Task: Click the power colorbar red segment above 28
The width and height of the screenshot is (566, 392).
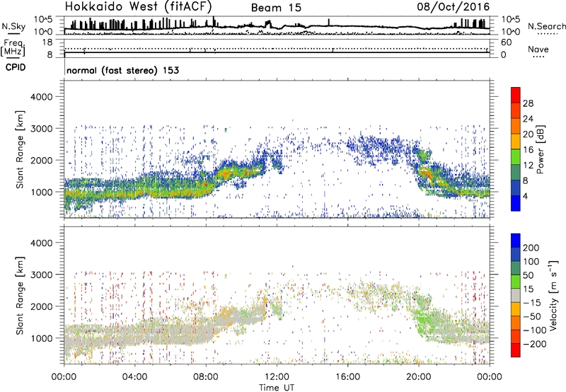Action: pyautogui.click(x=516, y=96)
